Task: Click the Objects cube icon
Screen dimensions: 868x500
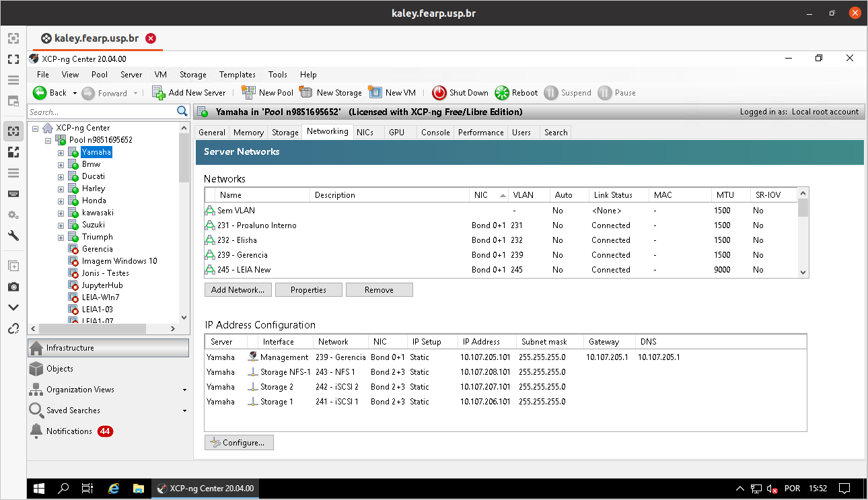Action: pos(36,369)
